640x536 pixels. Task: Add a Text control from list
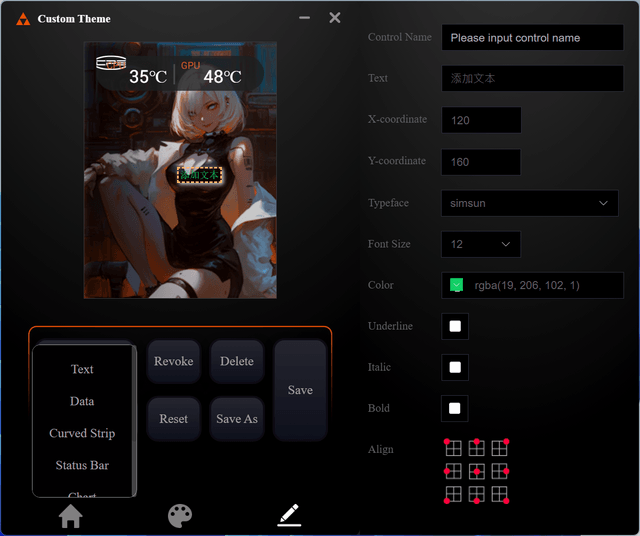(82, 369)
